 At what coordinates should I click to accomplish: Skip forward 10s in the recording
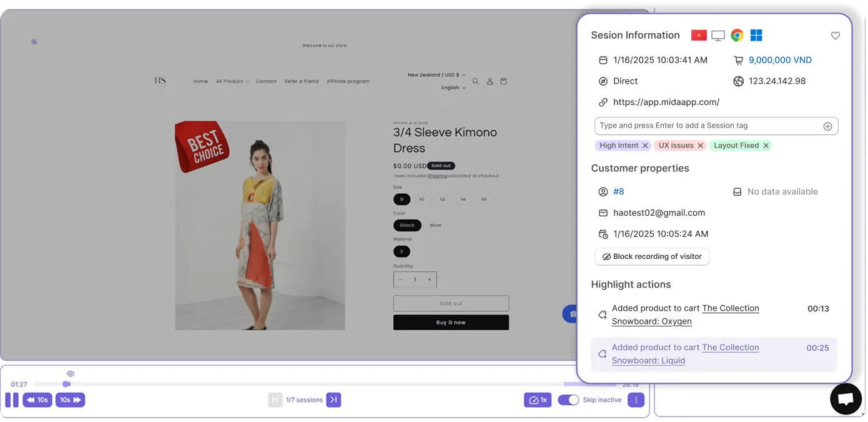click(70, 400)
